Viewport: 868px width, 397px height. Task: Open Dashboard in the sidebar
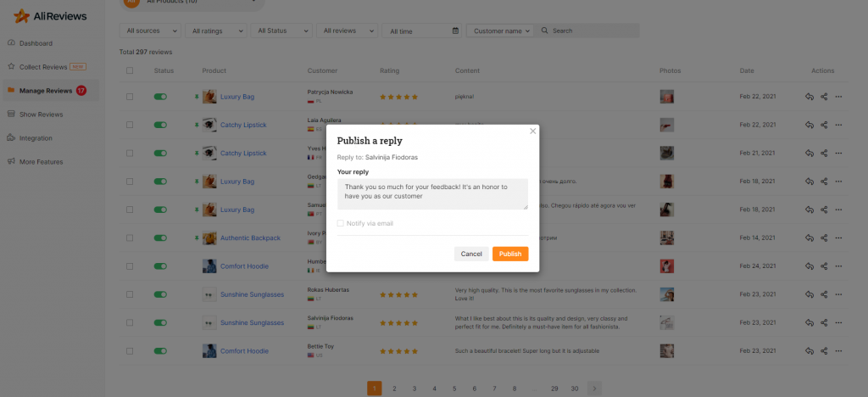point(36,43)
